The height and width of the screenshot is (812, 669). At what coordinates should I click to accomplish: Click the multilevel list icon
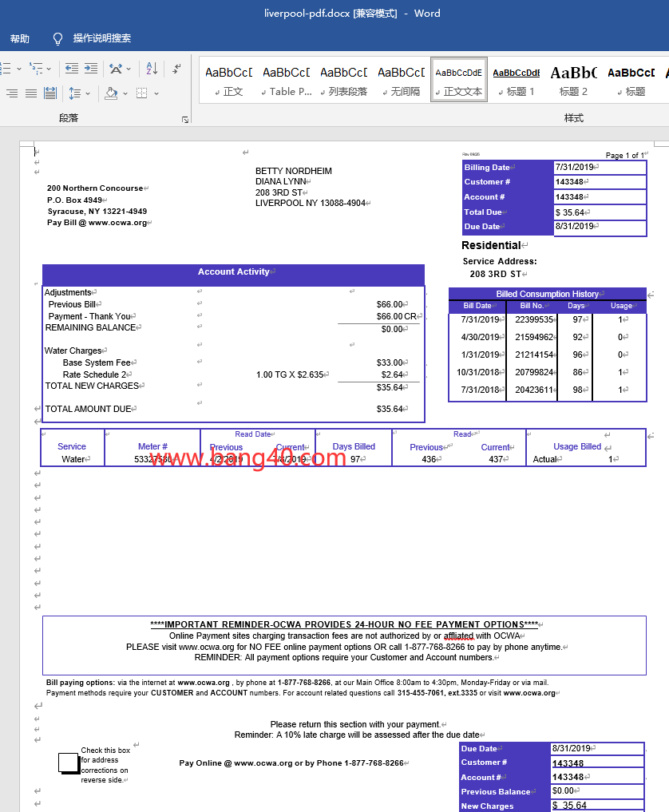point(35,68)
